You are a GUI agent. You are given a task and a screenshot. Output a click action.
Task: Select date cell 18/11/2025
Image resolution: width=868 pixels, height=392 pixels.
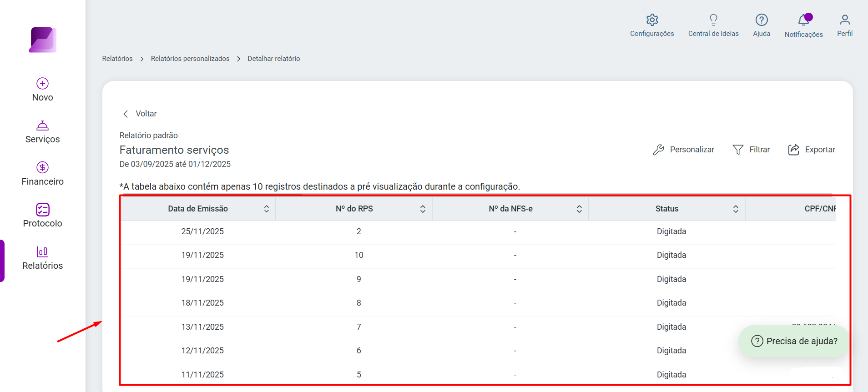202,303
